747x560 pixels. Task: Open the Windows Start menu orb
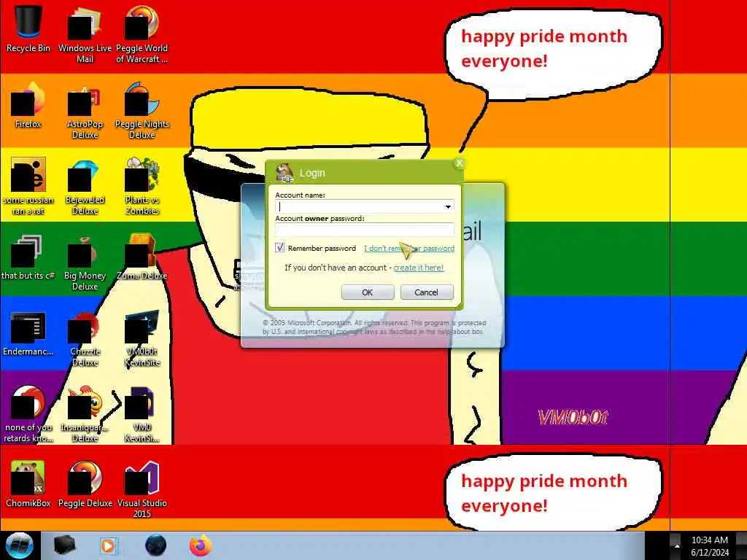pyautogui.click(x=19, y=545)
